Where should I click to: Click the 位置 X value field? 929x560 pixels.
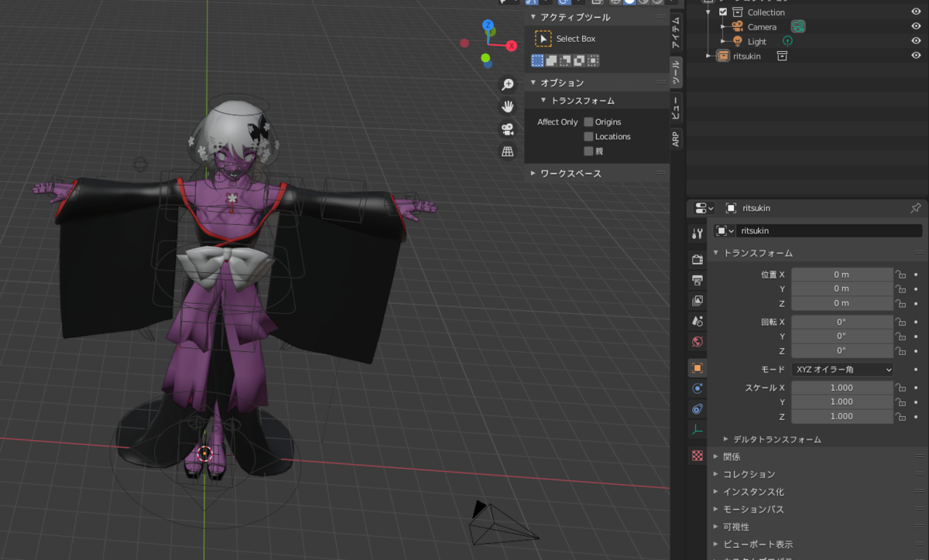842,275
